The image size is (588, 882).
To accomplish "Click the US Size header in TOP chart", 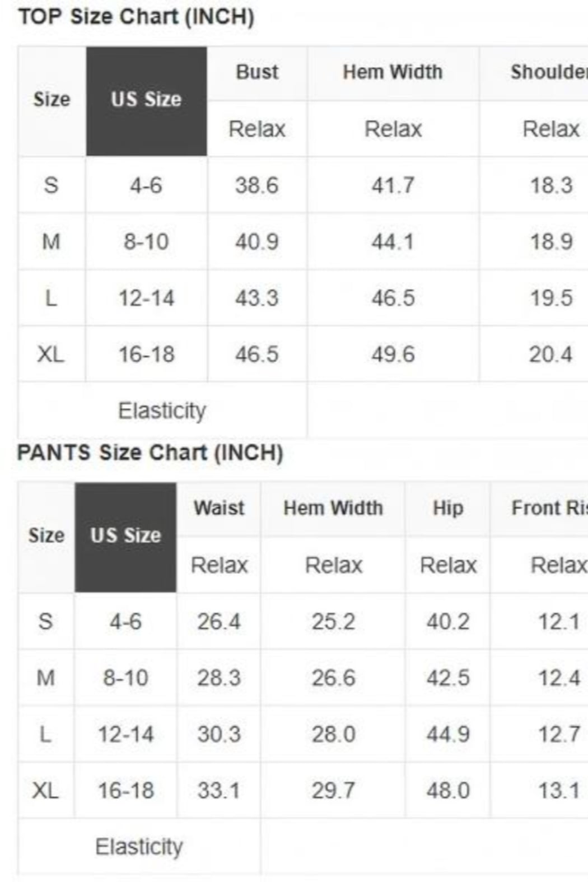I will coord(146,101).
